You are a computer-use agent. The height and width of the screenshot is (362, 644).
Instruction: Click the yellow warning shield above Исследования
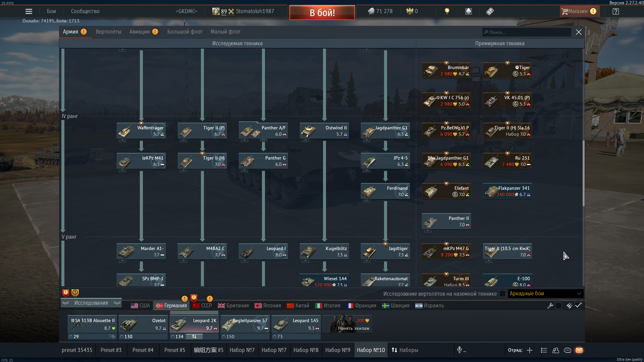[75, 293]
